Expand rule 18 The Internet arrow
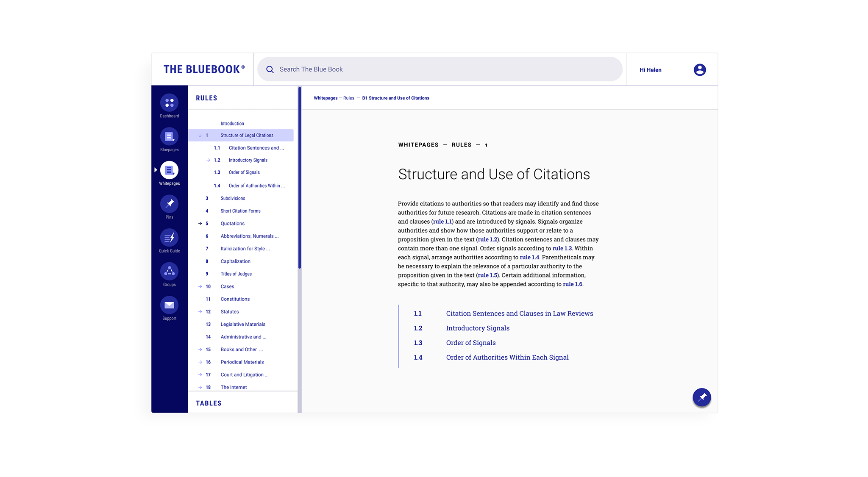The width and height of the screenshot is (868, 477). pos(200,387)
